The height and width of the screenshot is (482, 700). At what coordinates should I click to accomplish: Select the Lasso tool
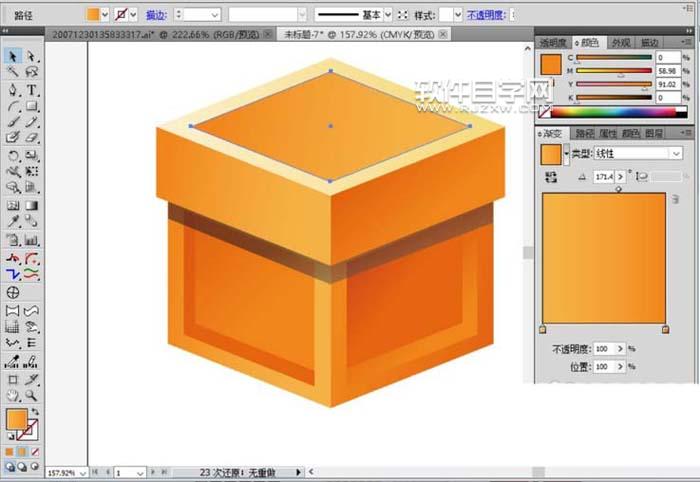point(31,71)
